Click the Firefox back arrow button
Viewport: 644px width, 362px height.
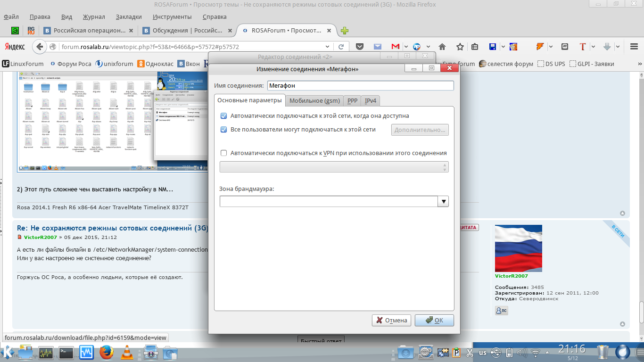click(x=40, y=47)
